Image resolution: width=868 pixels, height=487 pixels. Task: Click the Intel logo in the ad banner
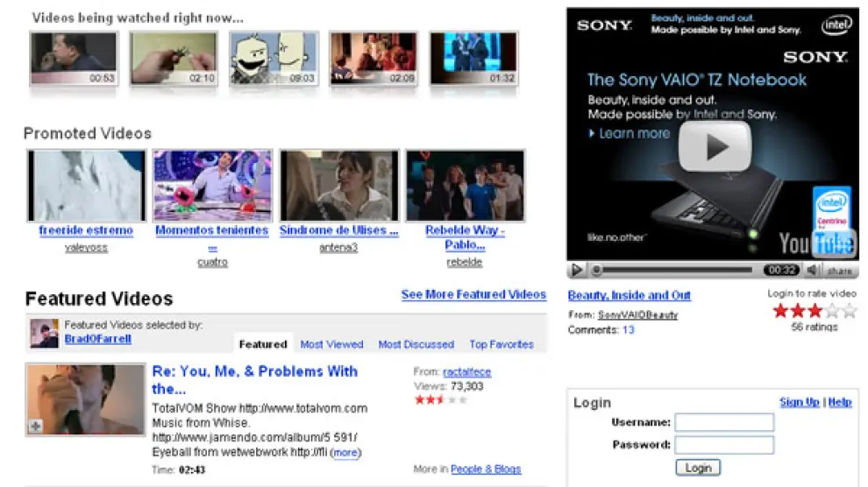point(836,26)
